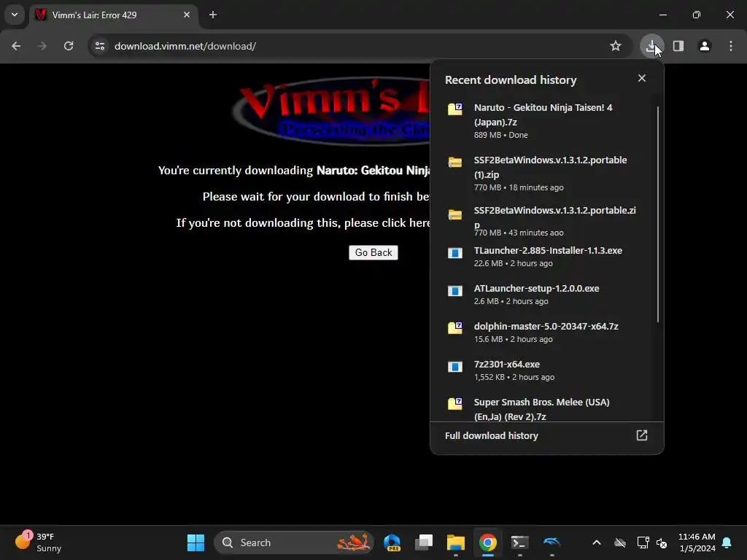Screen dimensions: 747x560
Task: Click the Naruto Gekitou Ninja Taisen 7z file icon
Action: coord(455,109)
